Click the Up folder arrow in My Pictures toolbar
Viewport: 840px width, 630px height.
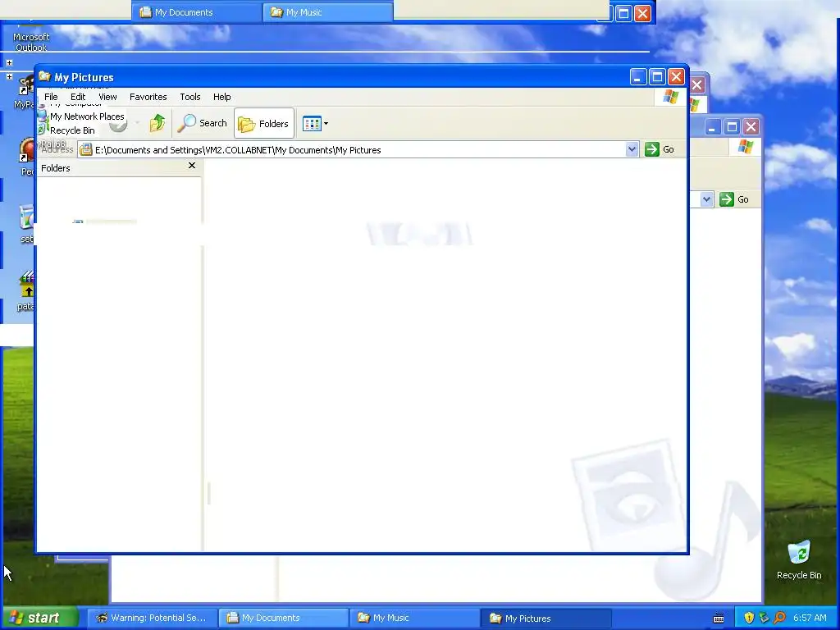157,123
